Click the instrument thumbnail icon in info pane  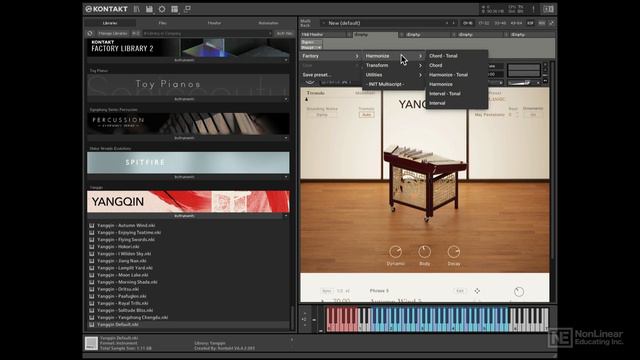pos(91,343)
